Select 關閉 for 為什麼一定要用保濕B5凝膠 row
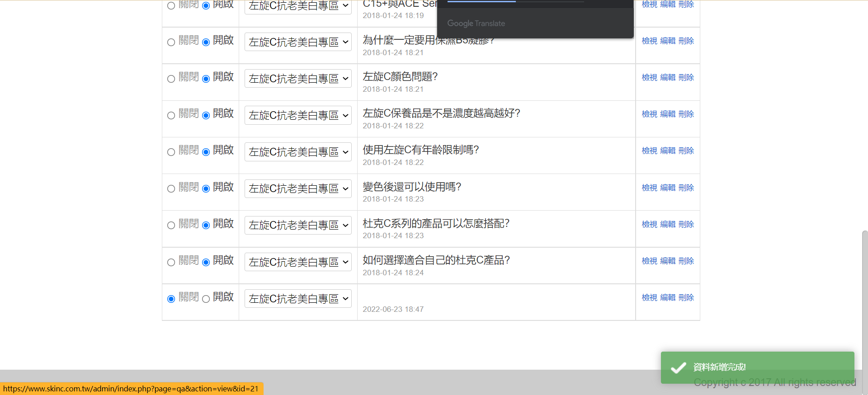Viewport: 868px width, 395px height. coord(171,42)
